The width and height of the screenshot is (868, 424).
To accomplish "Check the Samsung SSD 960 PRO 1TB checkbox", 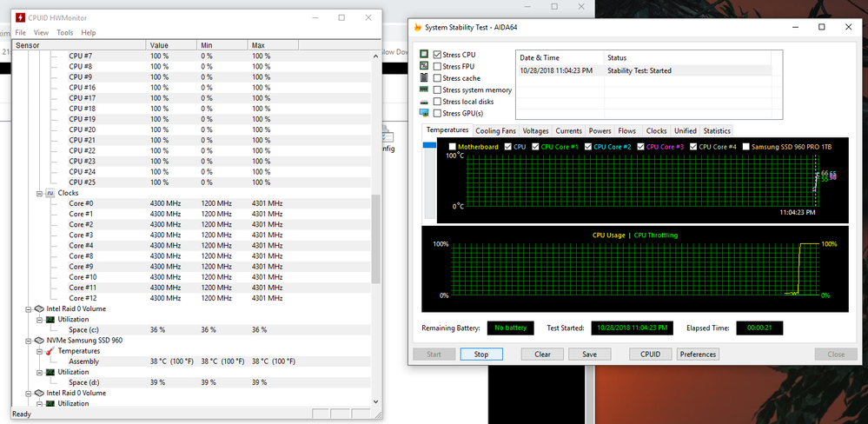I will pos(746,147).
